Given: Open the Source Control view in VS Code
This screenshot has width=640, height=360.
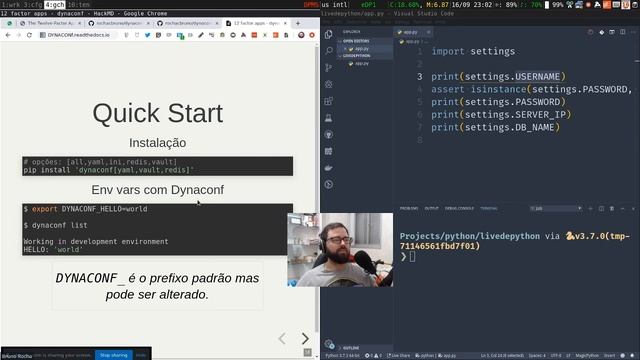Looking at the screenshot, I should pos(329,67).
